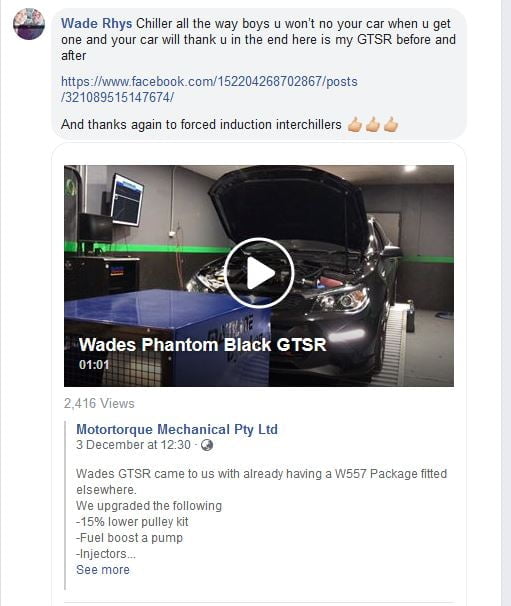This screenshot has height=606, width=511.
Task: Play the Wades Phantom Black GTSR video
Action: point(259,273)
